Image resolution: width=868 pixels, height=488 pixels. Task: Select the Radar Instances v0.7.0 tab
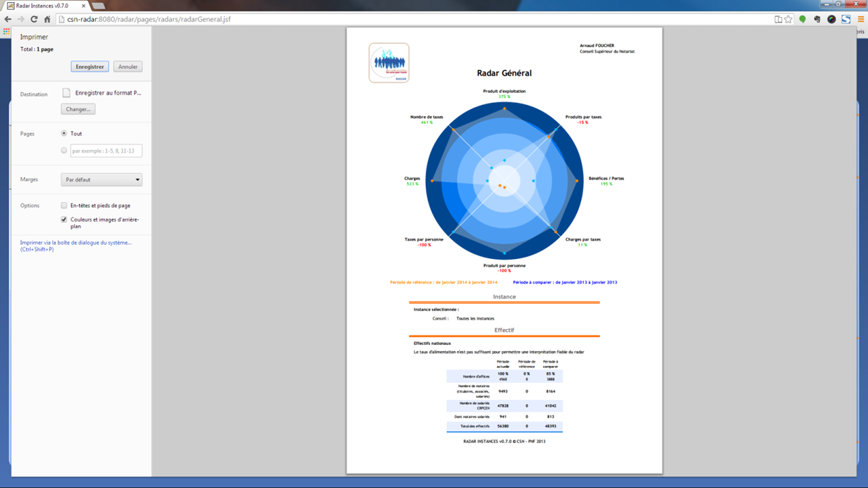[x=42, y=5]
